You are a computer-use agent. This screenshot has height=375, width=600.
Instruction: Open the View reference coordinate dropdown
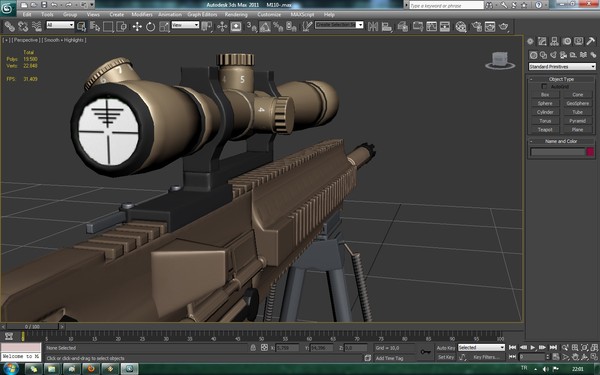(x=185, y=25)
